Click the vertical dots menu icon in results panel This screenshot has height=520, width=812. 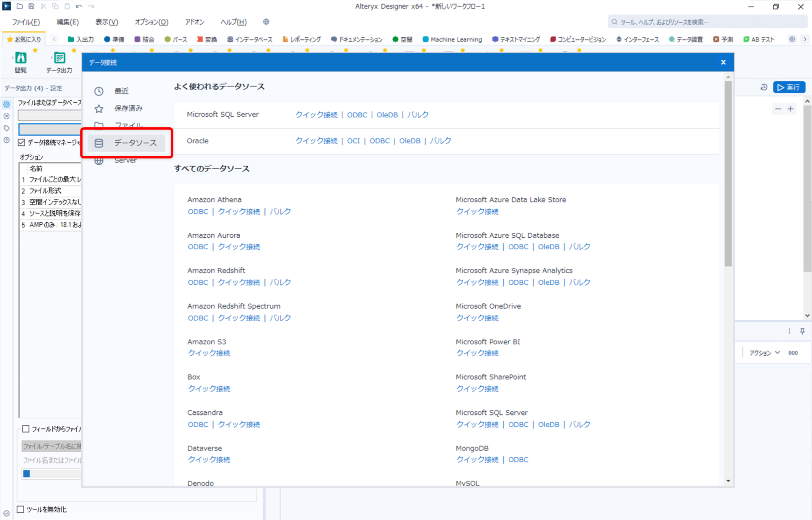(789, 331)
